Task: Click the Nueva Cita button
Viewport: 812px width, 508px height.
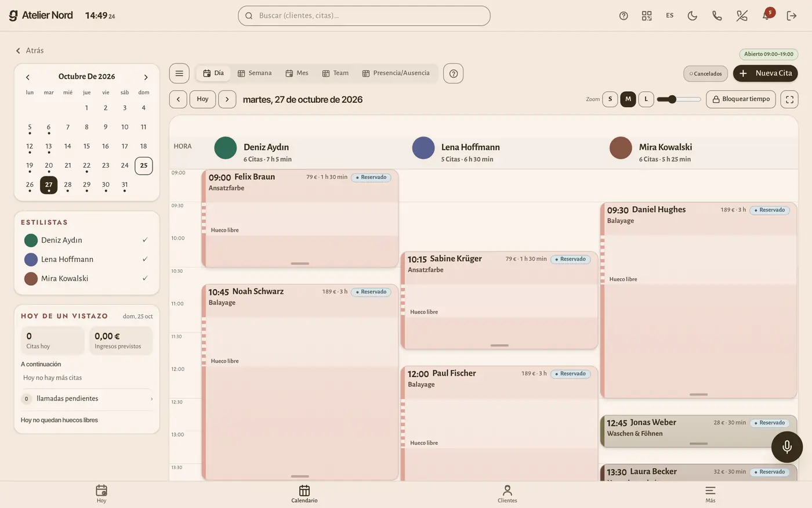Action: [x=766, y=73]
